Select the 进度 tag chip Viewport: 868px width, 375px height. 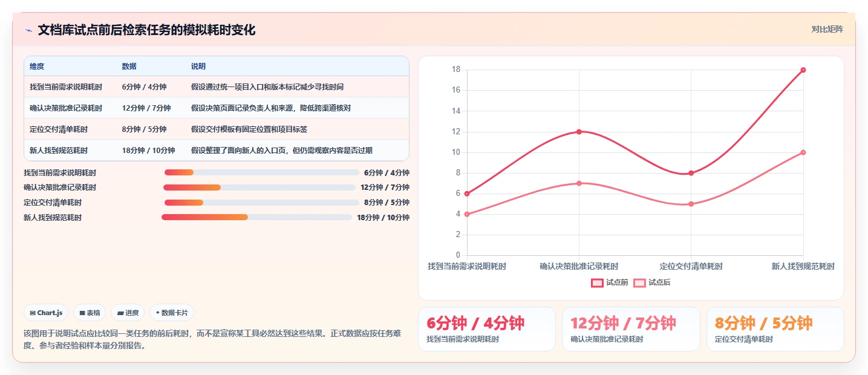pos(128,313)
